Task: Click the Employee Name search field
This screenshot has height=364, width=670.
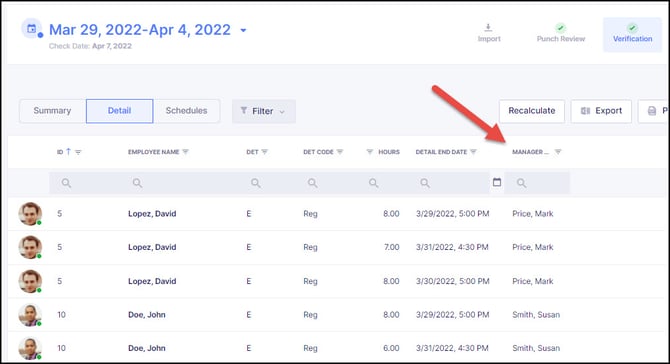Action: [179, 183]
